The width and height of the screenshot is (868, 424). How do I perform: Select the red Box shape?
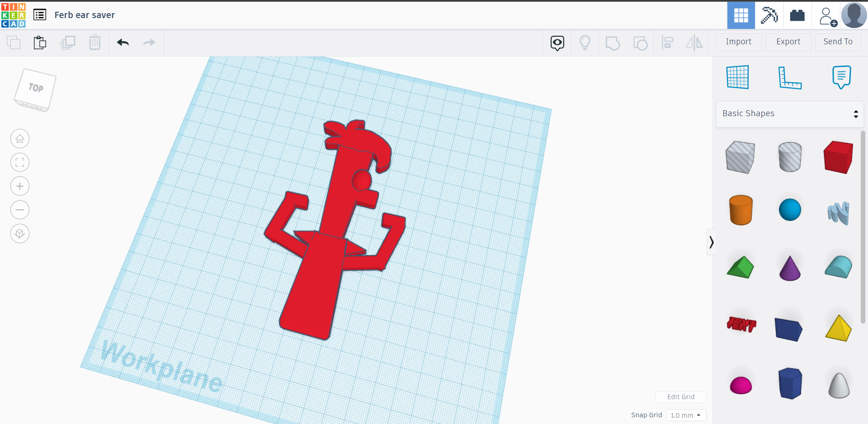click(x=839, y=157)
